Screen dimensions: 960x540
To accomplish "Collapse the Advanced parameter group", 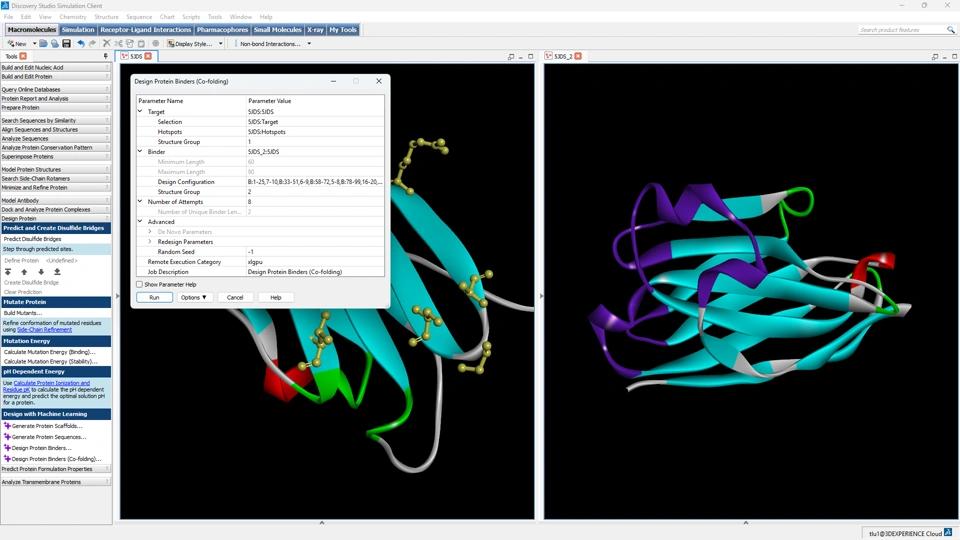I will pos(140,222).
